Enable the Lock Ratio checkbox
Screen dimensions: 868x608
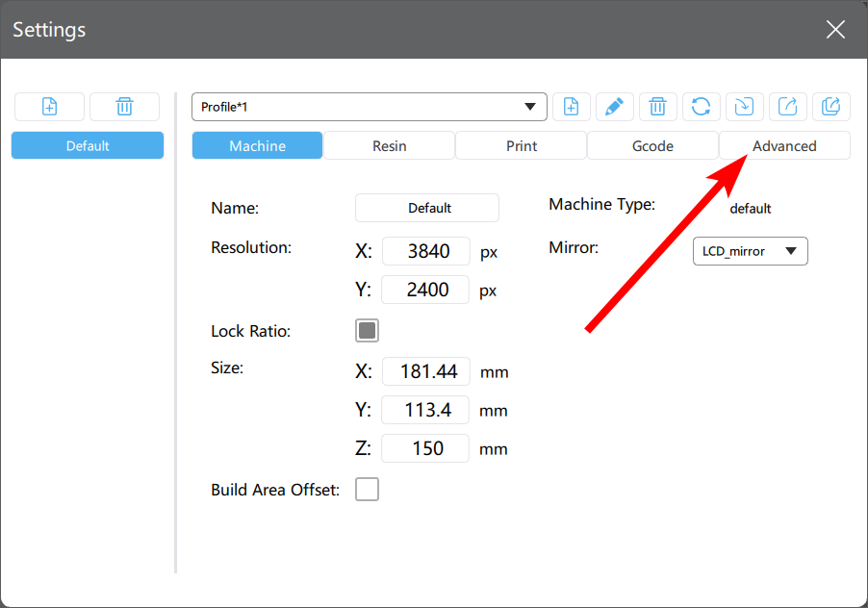[x=367, y=330]
